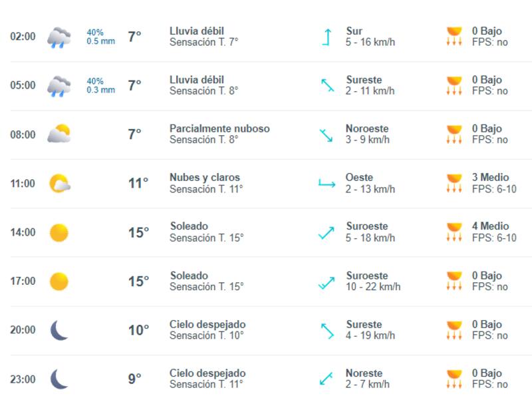532x398 pixels.
Task: Select the 40% 0.5 mm precipitation text
Action: coord(100,37)
